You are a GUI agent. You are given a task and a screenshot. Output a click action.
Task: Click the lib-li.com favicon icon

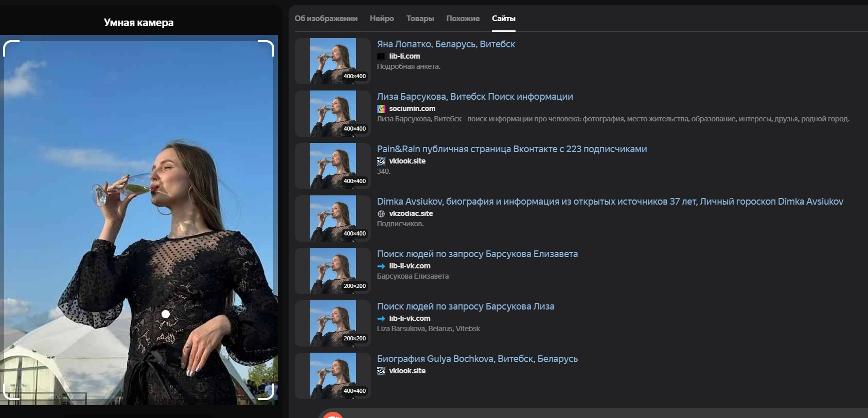pyautogui.click(x=381, y=57)
